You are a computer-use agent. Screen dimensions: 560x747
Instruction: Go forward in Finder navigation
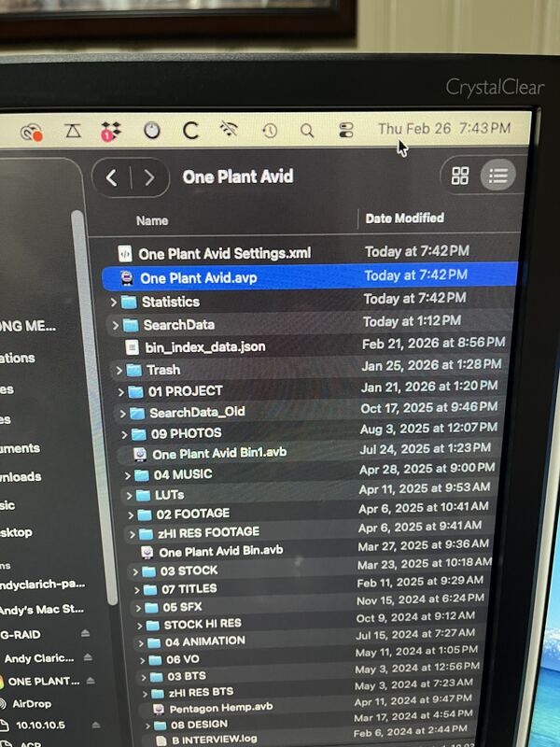(148, 177)
